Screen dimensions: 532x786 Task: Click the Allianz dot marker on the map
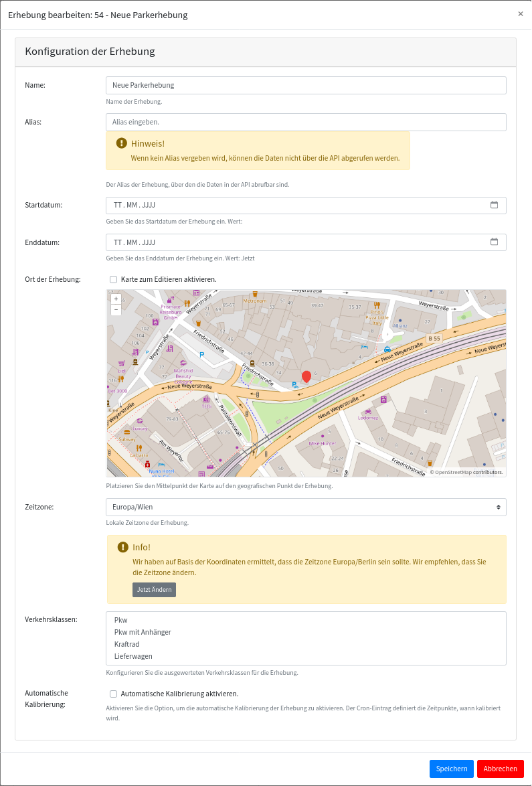pos(400,319)
